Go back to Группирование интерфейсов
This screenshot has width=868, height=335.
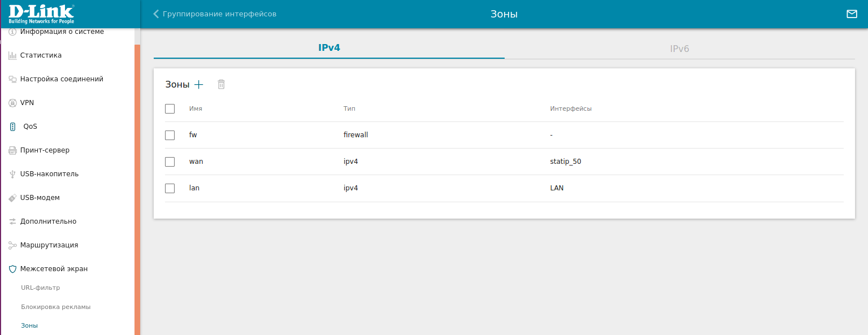click(215, 14)
